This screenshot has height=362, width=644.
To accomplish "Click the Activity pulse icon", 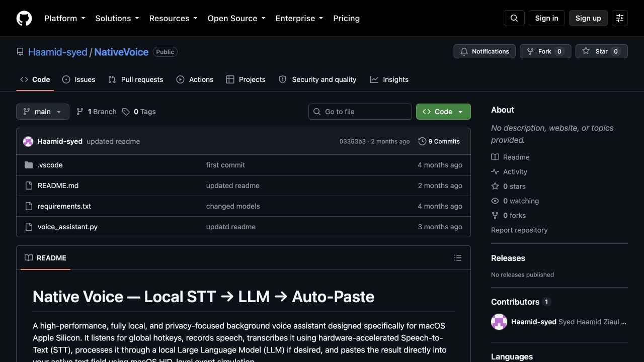I will pos(495,171).
